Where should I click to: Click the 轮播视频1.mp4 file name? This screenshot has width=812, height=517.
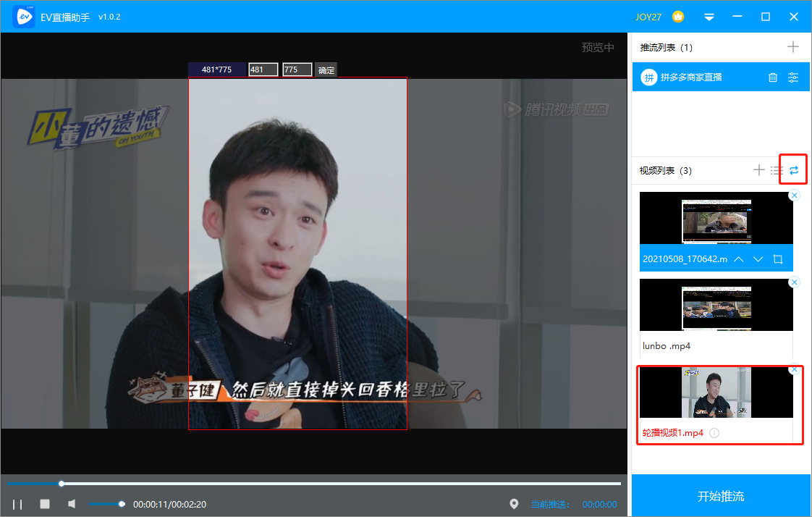[x=673, y=432]
